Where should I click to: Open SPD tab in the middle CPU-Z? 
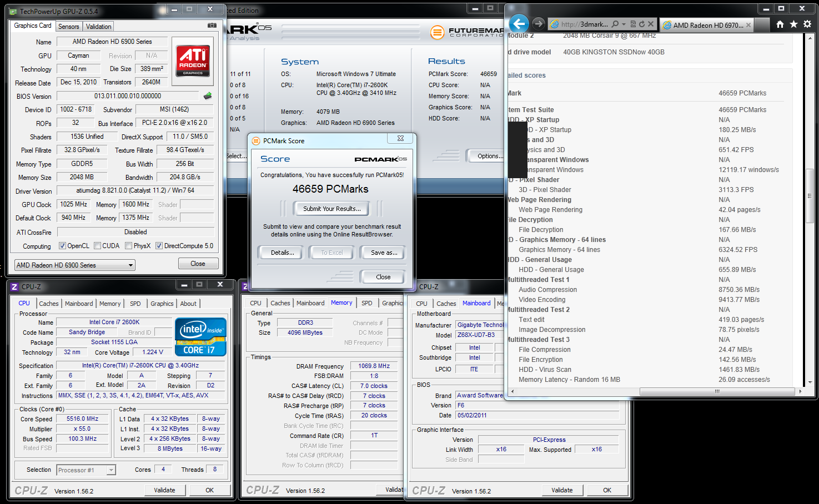pyautogui.click(x=367, y=303)
